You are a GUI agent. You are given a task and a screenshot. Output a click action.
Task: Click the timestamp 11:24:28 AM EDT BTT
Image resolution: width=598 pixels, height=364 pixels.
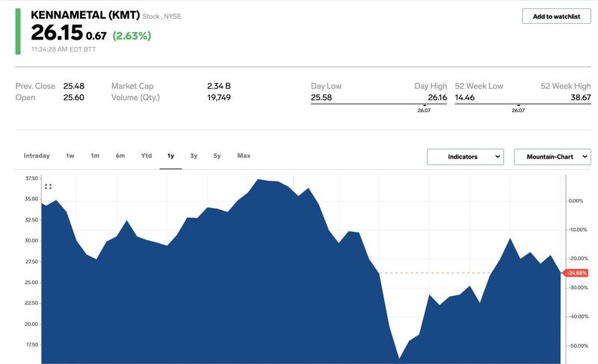64,49
